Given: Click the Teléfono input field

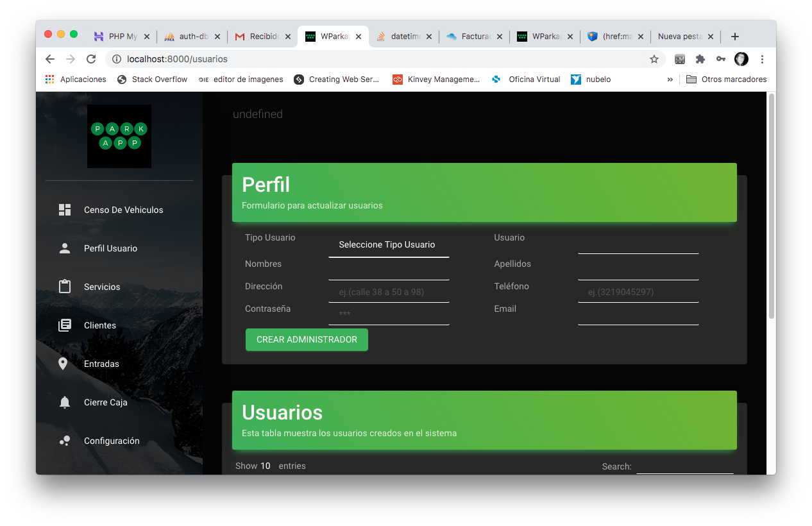Looking at the screenshot, I should point(638,293).
